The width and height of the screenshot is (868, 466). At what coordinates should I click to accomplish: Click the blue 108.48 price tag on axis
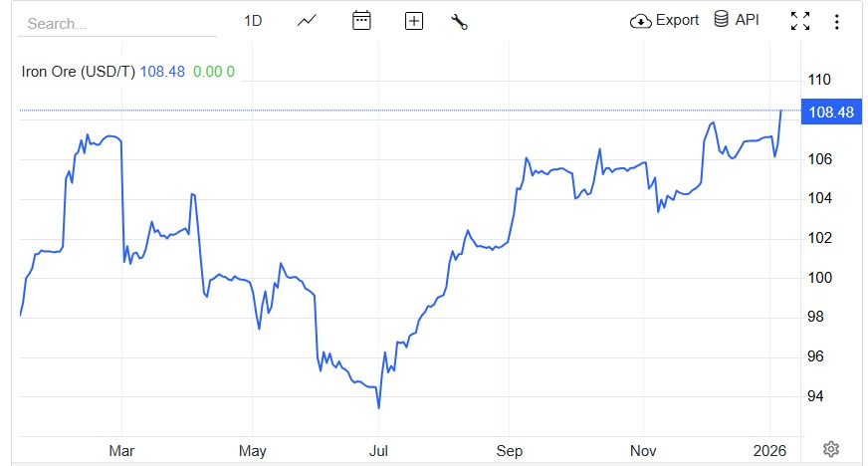point(832,113)
